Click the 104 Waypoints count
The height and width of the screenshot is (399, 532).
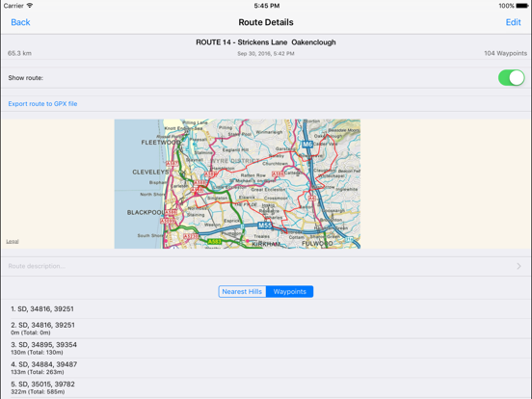point(505,53)
